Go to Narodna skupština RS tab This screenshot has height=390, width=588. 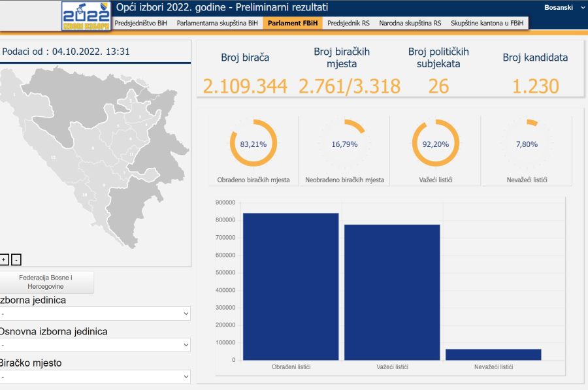(410, 23)
